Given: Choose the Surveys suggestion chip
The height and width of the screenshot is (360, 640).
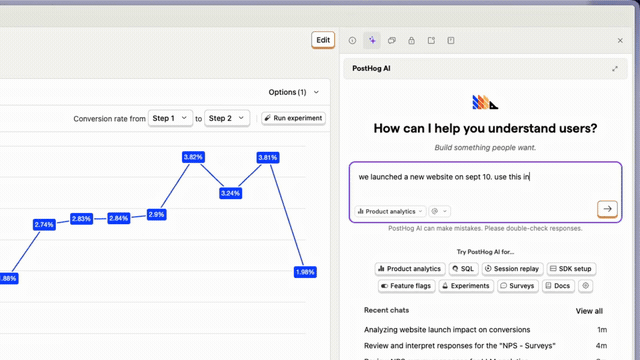Looking at the screenshot, I should coord(517,286).
